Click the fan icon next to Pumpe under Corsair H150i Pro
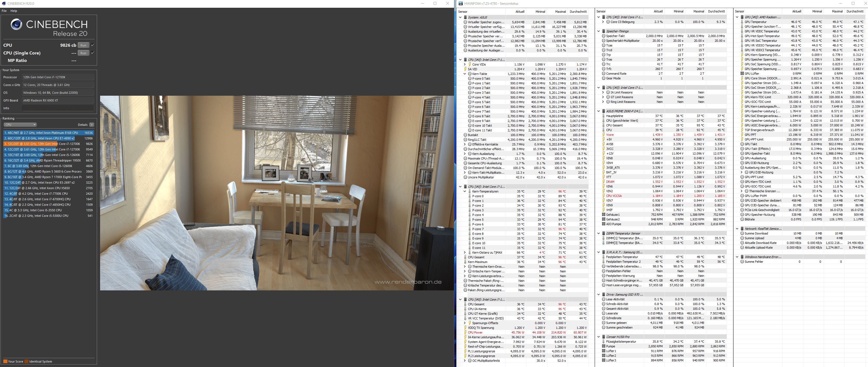The height and width of the screenshot is (367, 868). coord(603,347)
